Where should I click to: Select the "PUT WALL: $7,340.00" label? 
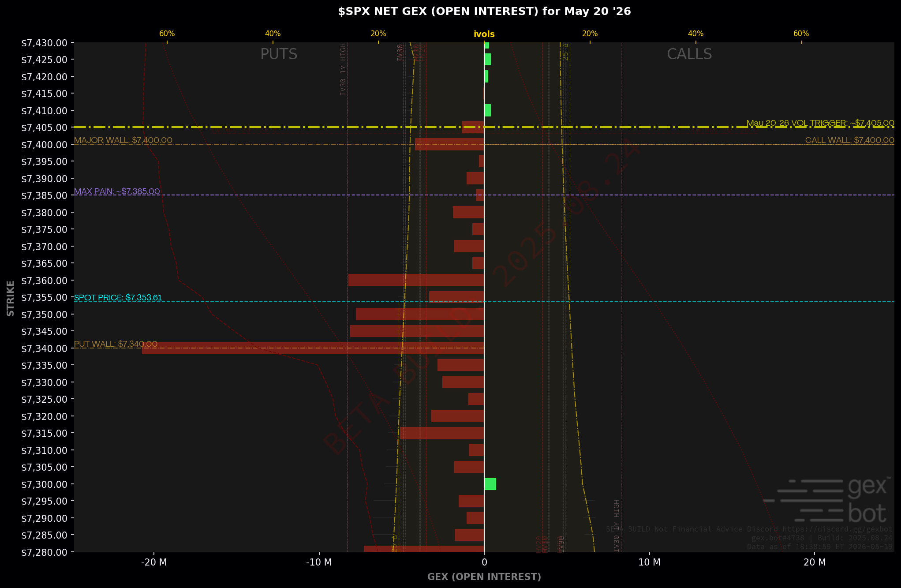coord(116,344)
